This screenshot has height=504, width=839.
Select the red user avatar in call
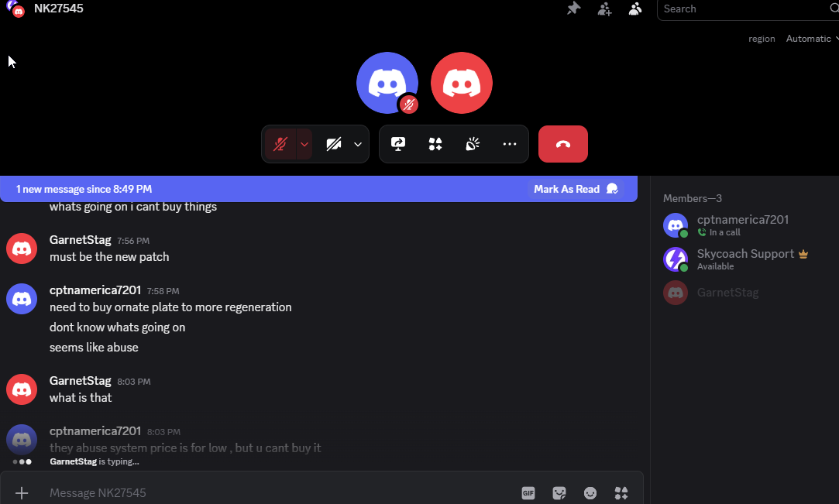click(x=461, y=83)
